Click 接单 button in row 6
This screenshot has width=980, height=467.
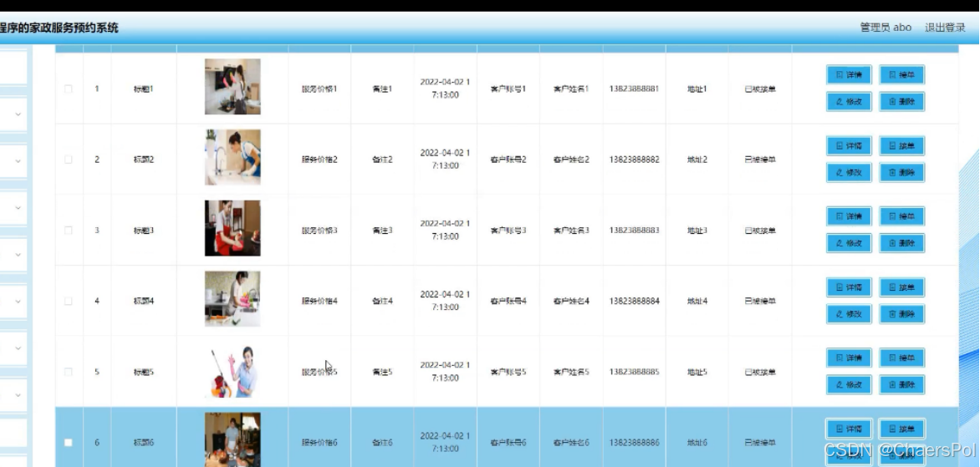902,429
